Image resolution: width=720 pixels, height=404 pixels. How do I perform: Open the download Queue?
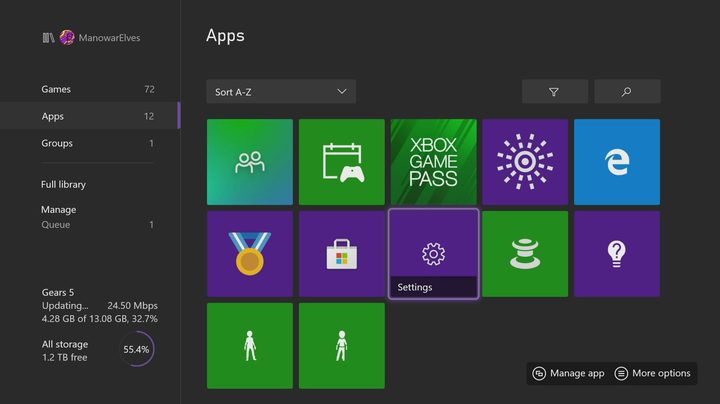click(97, 224)
